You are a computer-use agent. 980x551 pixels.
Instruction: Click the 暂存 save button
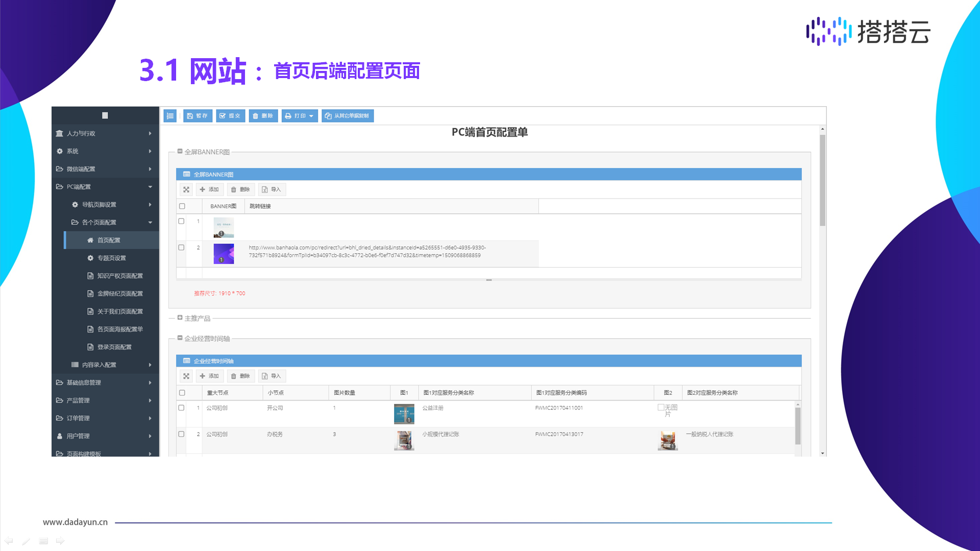coord(198,116)
